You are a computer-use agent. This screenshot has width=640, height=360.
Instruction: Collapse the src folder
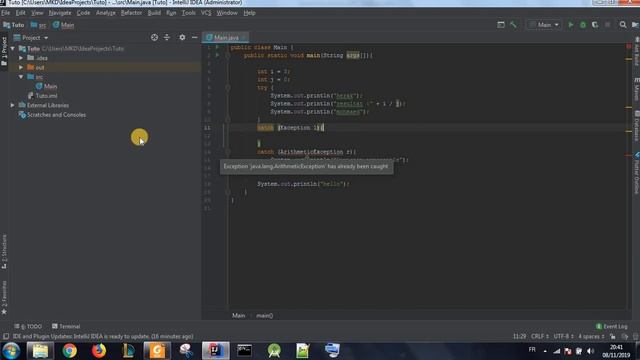[21, 77]
